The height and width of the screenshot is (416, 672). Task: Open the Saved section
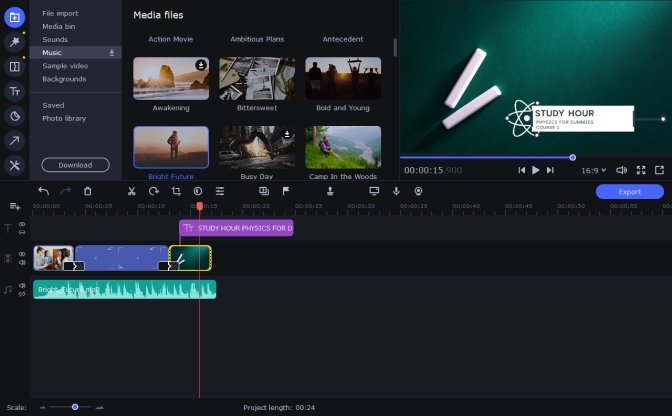[x=53, y=105]
